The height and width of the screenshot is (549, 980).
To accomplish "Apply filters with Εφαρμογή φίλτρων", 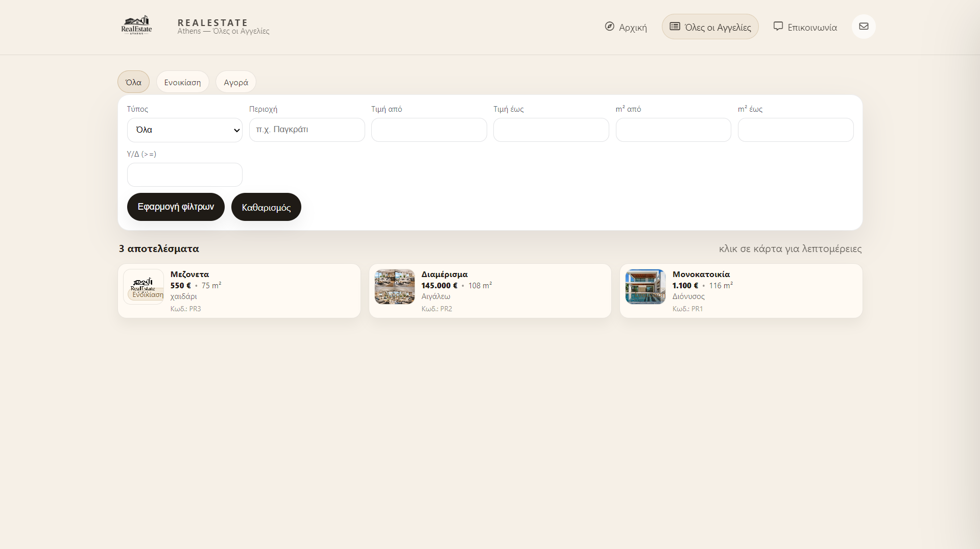I will point(176,207).
